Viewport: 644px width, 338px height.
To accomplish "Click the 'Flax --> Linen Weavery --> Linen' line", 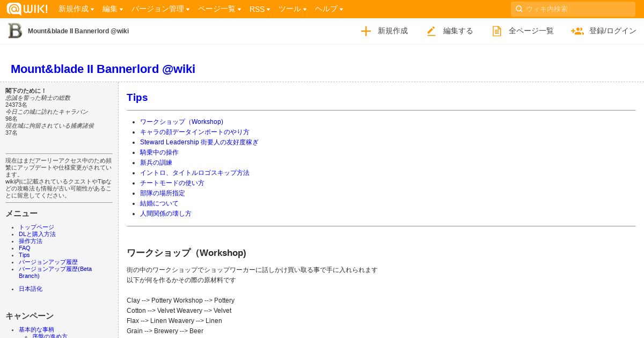I will 174,321.
